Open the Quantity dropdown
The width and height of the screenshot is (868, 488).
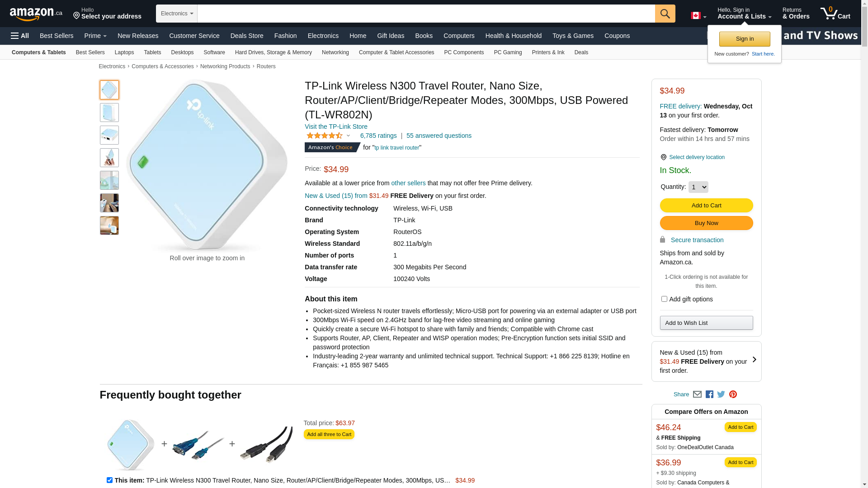click(x=698, y=187)
